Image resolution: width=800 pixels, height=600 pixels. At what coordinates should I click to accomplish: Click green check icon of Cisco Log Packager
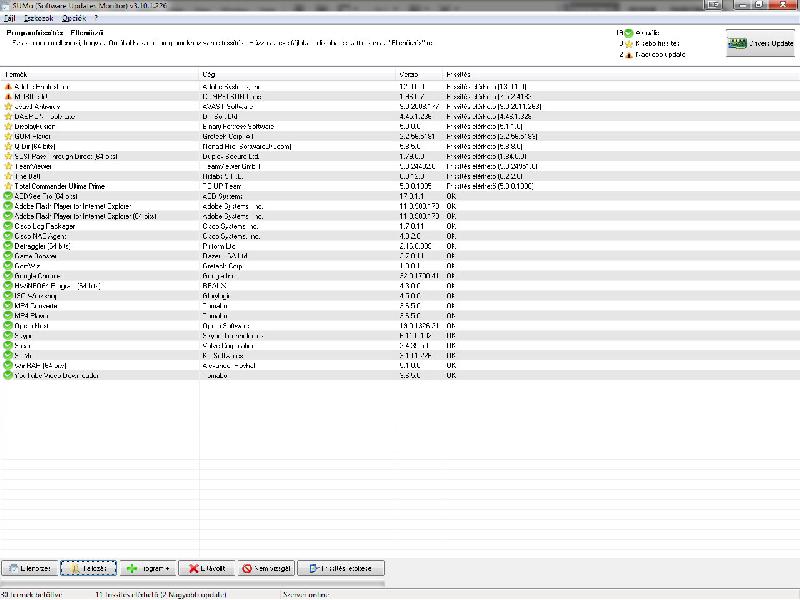(x=8, y=226)
